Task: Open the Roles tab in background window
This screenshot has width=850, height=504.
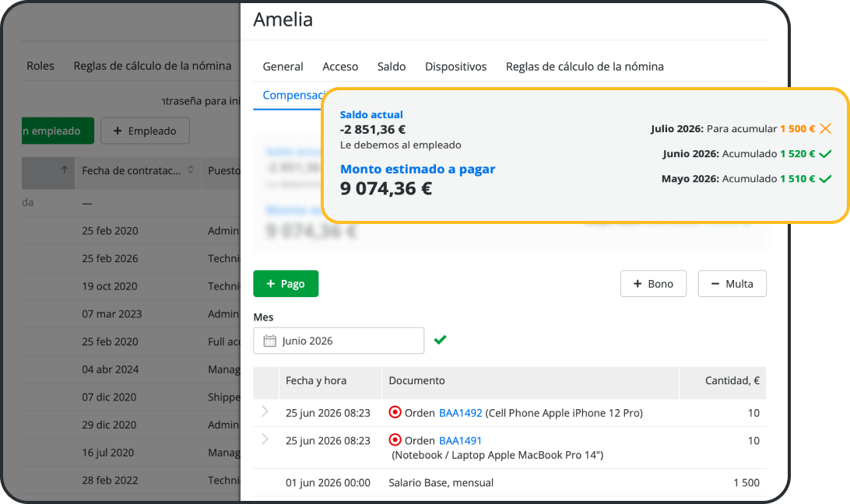Action: [x=40, y=65]
